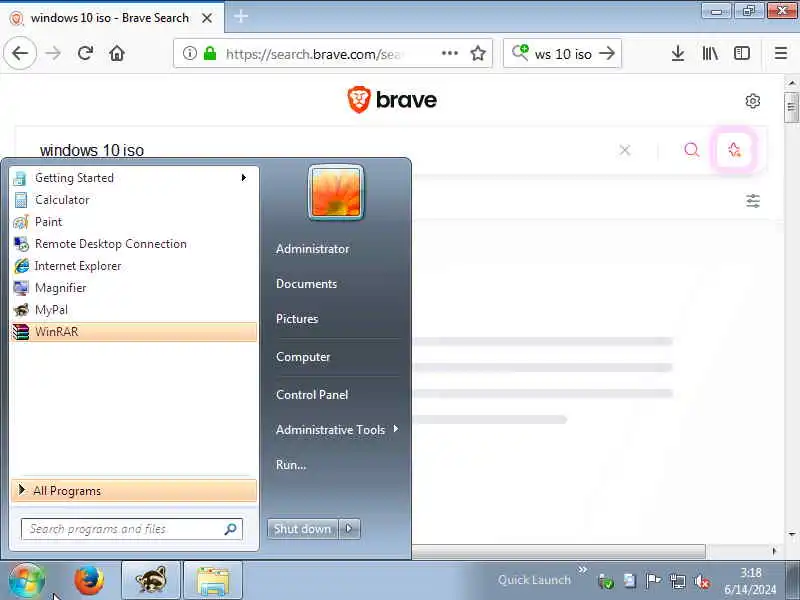Open the browser library icon
Screen dimensions: 800x600
(x=710, y=53)
